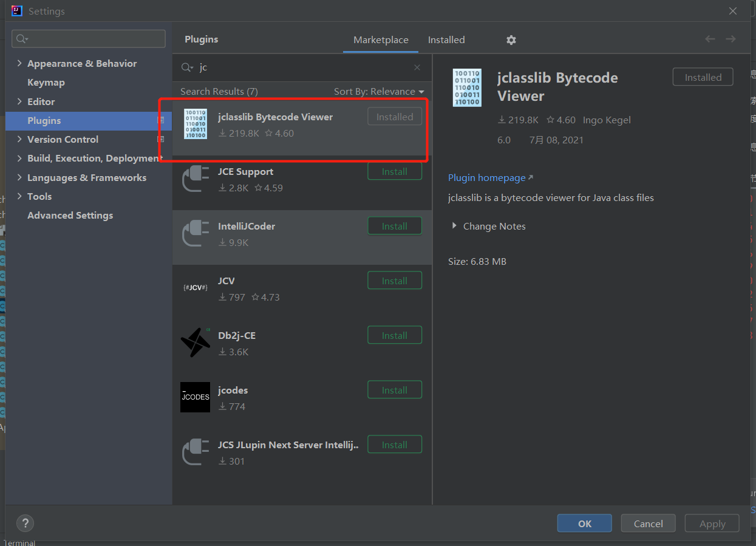Click the '301' download count for JCS JLupin
756x546 pixels.
pyautogui.click(x=237, y=462)
